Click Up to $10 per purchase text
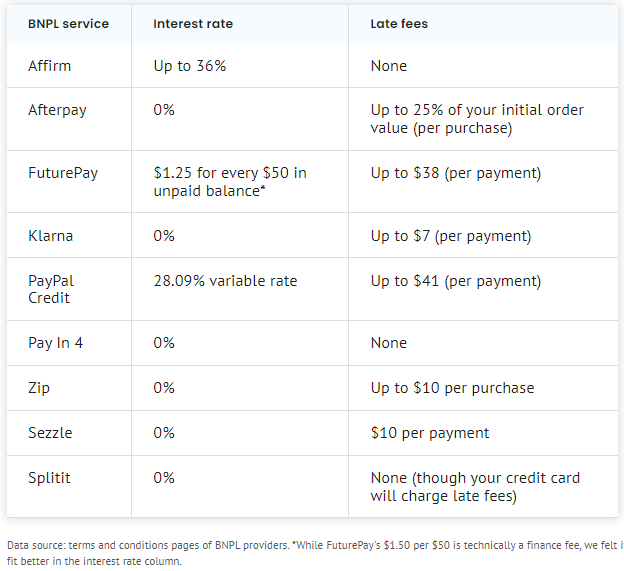 tap(452, 388)
